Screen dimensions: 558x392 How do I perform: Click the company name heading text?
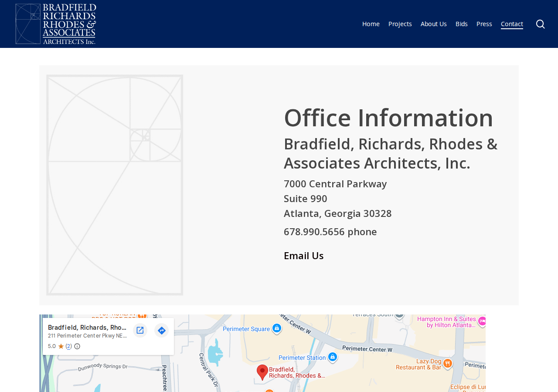tap(391, 153)
